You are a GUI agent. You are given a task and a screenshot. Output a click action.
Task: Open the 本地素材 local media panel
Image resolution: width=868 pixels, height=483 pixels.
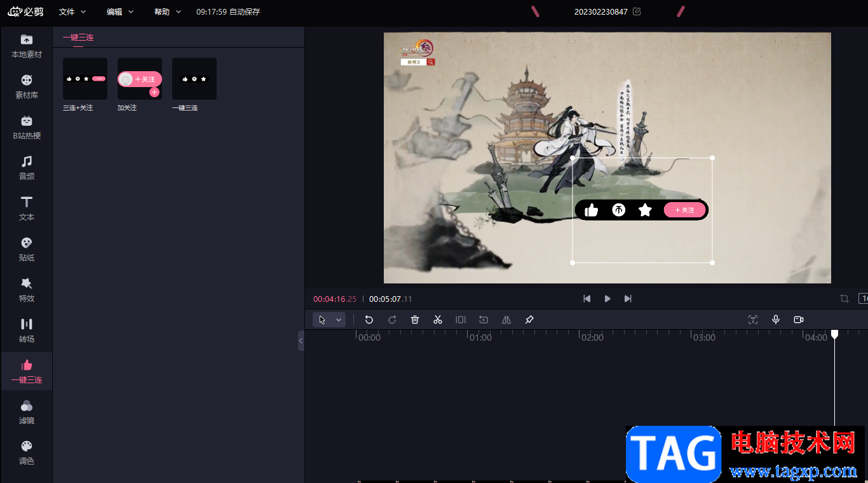click(27, 46)
